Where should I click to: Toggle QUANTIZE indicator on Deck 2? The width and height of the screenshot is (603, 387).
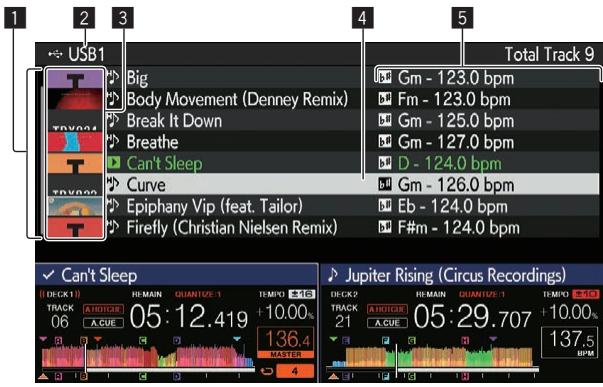tap(482, 294)
